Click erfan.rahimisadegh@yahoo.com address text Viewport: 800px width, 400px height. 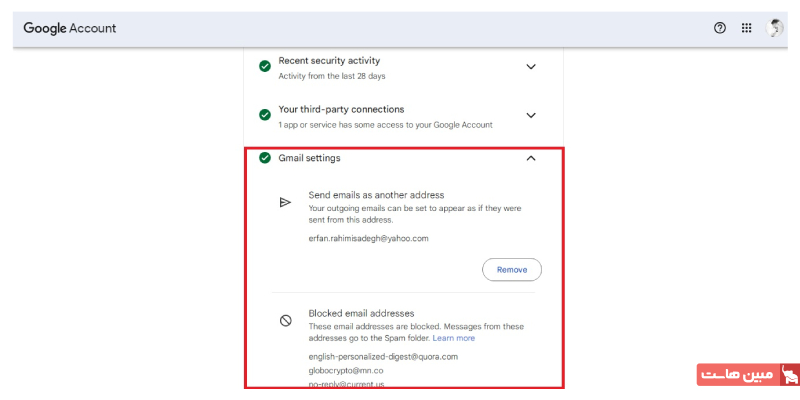(368, 238)
